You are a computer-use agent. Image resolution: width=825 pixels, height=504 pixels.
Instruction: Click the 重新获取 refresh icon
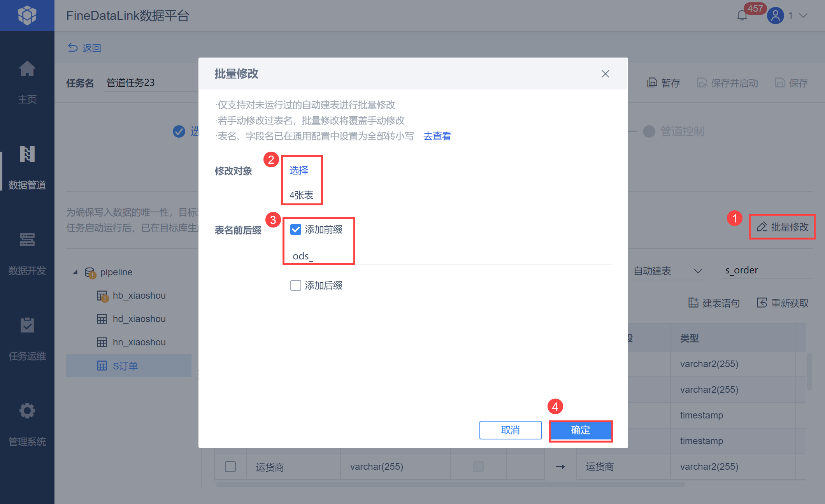(762, 303)
